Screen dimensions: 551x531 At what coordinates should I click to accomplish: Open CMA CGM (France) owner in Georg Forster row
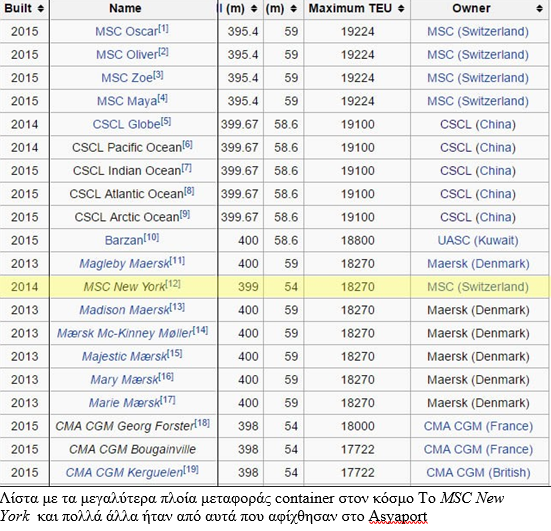click(478, 426)
